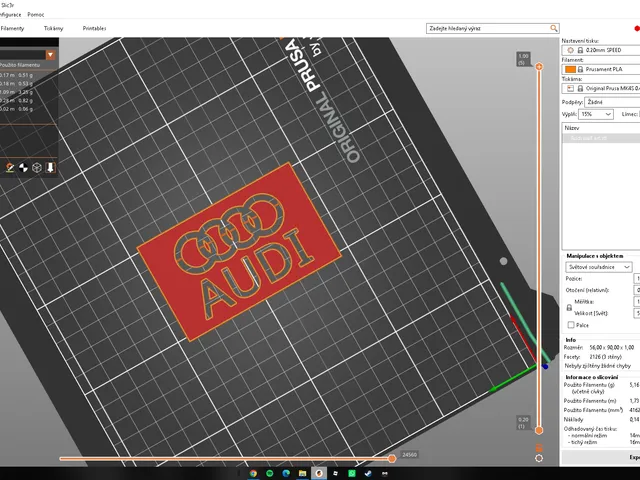Open the orange filament color swatch
The image size is (640, 480).
571,69
